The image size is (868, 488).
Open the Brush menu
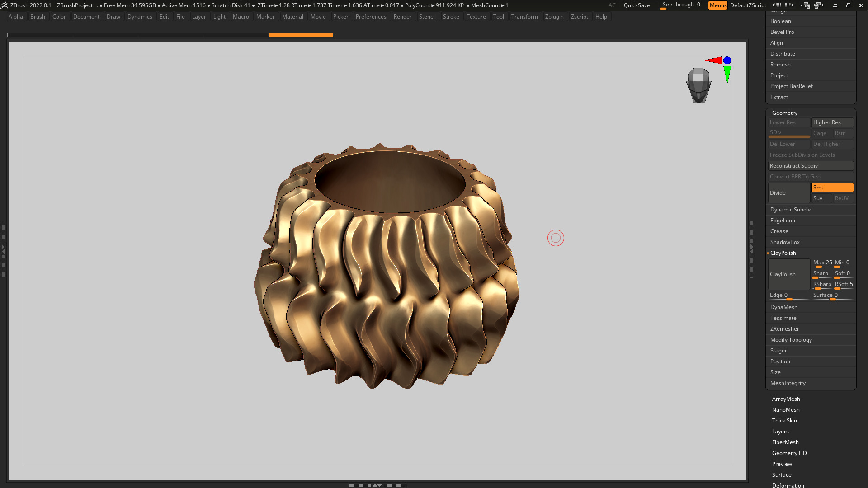[x=38, y=17]
